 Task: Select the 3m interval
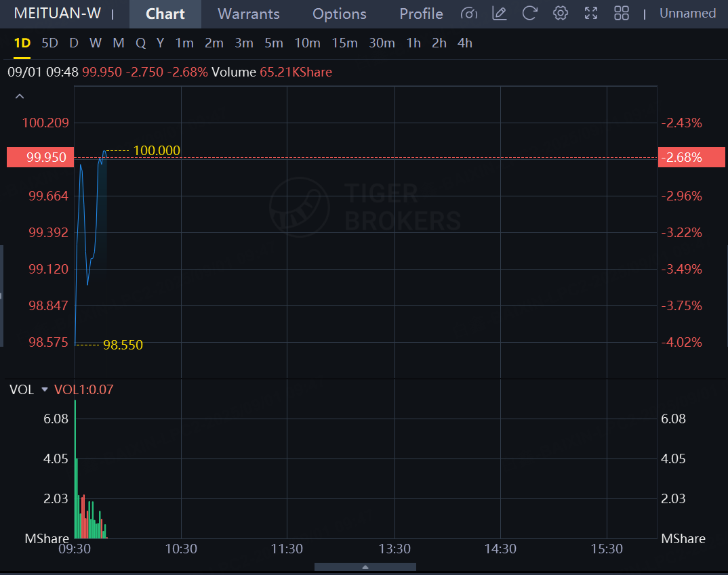tap(244, 43)
